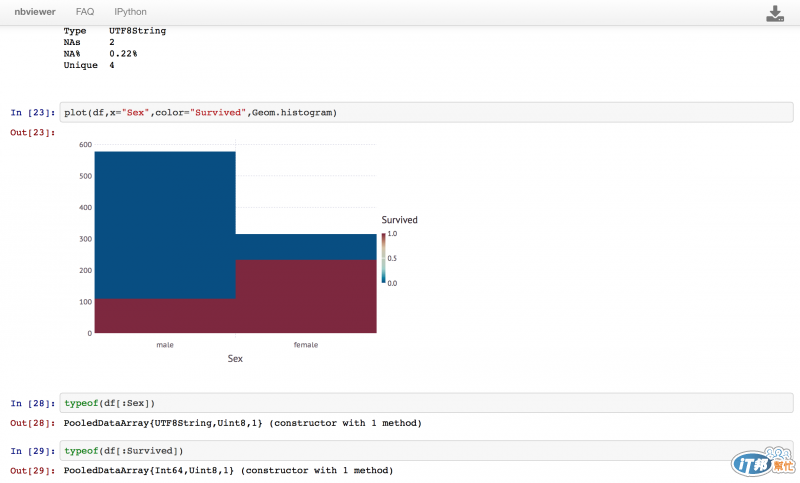
Task: Click the '0.0' legend scale value
Action: tap(392, 283)
